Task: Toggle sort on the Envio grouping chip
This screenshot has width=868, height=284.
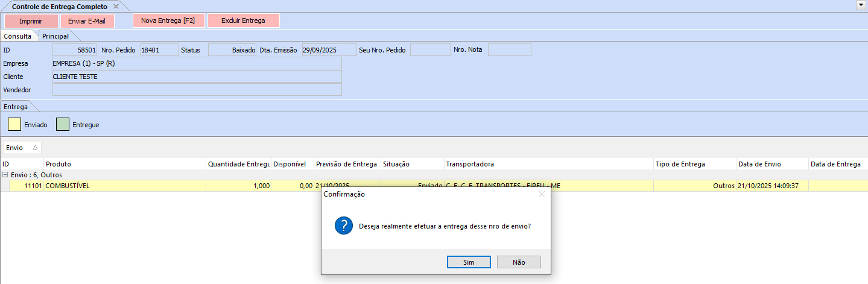Action: click(x=22, y=148)
